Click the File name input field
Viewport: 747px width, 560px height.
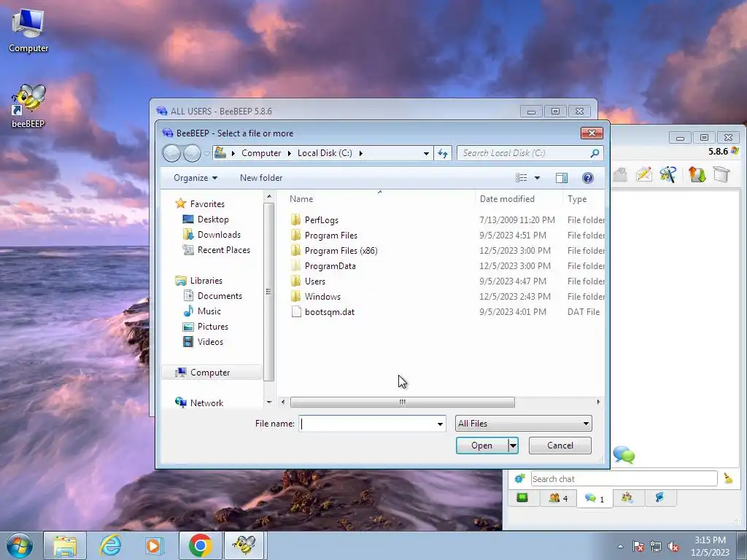pos(367,424)
